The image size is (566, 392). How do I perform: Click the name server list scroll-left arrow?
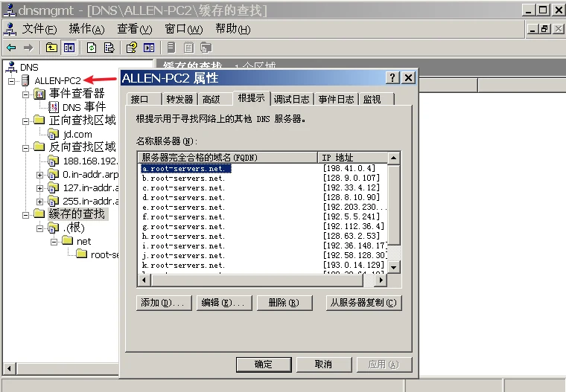point(144,280)
